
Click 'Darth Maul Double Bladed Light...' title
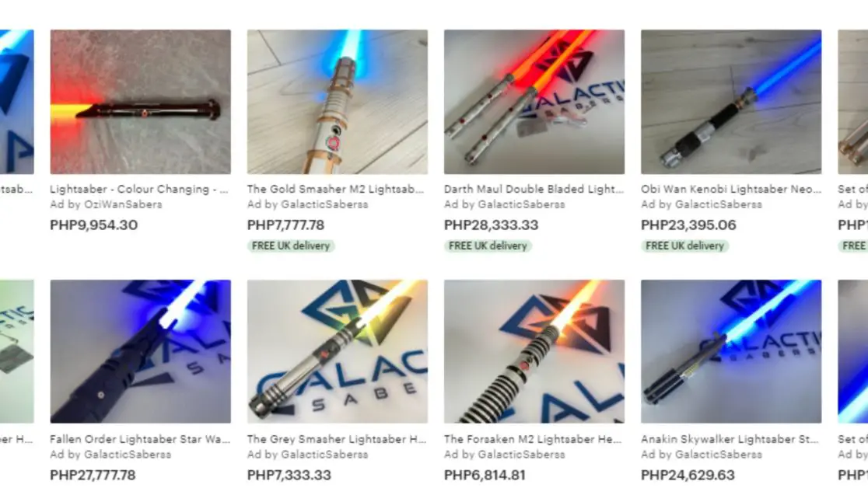(534, 190)
